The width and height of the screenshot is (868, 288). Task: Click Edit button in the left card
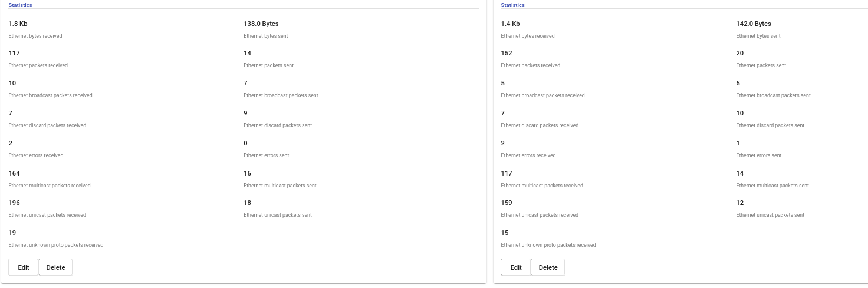tap(24, 267)
